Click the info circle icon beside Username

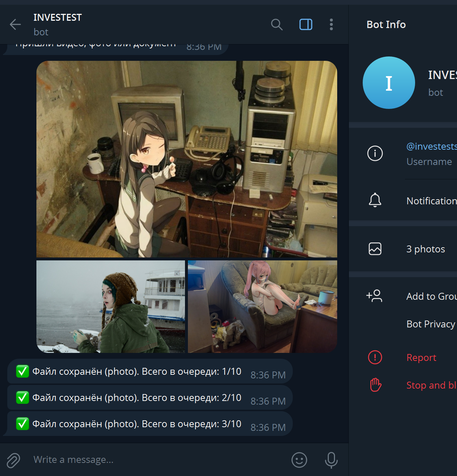[x=375, y=153]
